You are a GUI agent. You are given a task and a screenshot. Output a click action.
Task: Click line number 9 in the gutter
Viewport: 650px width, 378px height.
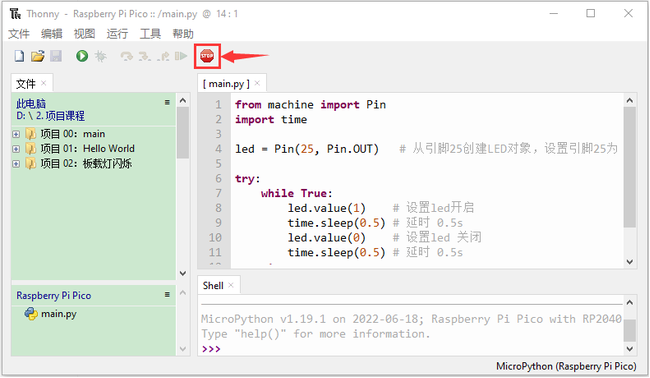218,223
